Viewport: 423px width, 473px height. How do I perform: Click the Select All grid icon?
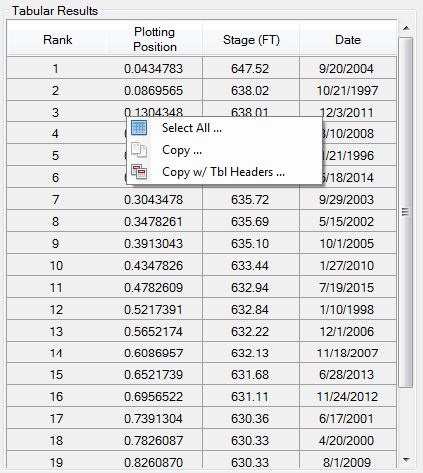[x=139, y=128]
